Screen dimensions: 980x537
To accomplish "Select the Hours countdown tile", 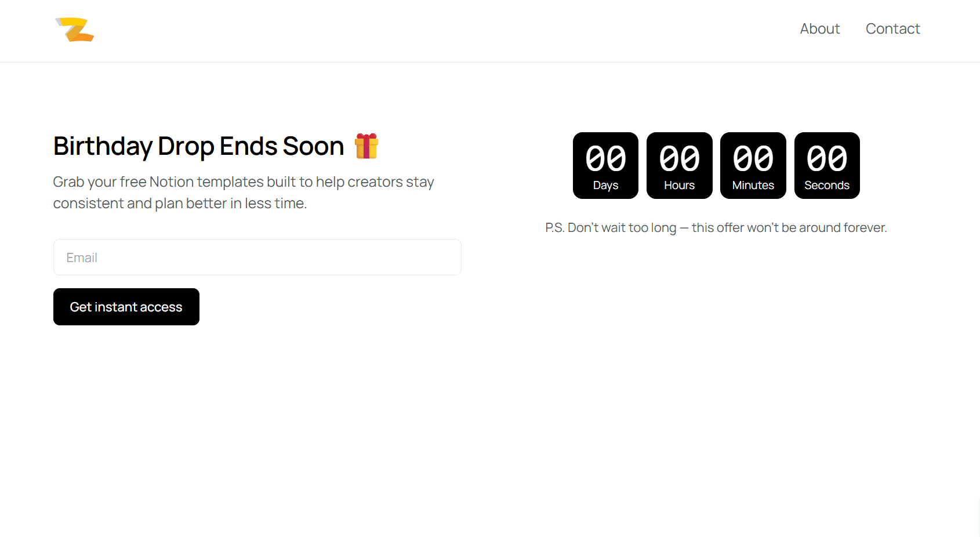I will coord(679,165).
